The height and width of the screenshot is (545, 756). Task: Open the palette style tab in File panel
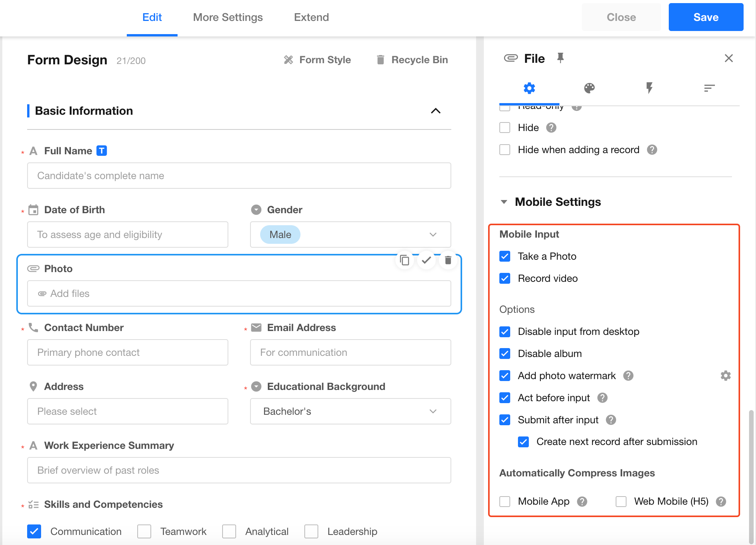(x=589, y=88)
